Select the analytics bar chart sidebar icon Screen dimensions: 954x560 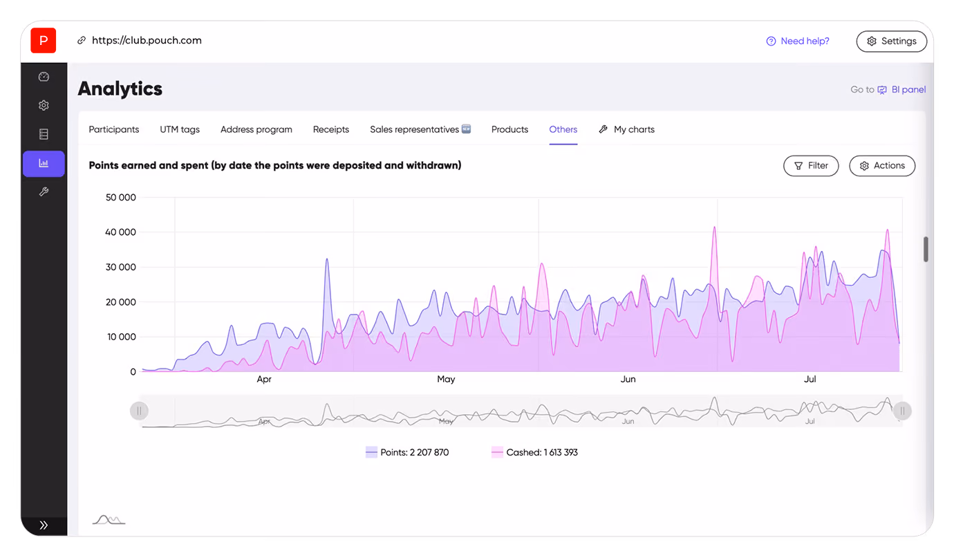[x=44, y=164]
